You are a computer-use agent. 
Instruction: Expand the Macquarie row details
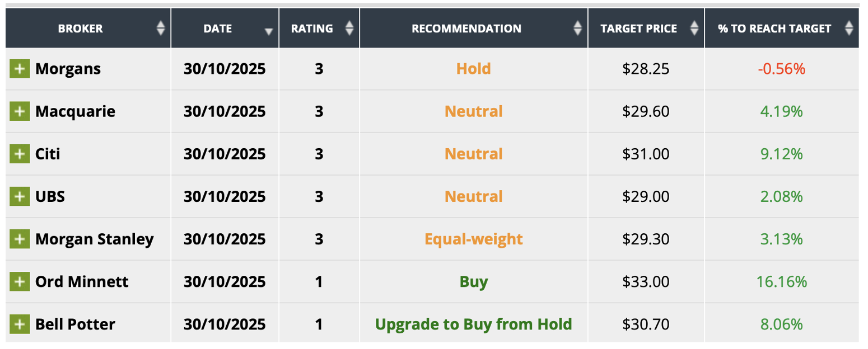point(20,111)
